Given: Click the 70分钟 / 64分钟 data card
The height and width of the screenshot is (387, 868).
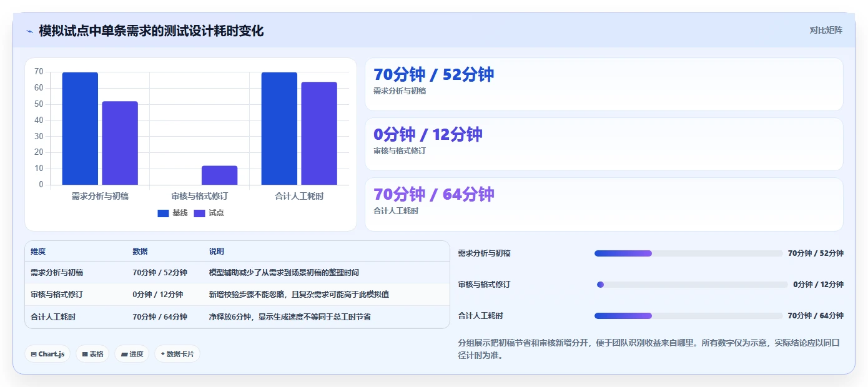Looking at the screenshot, I should click(x=604, y=204).
